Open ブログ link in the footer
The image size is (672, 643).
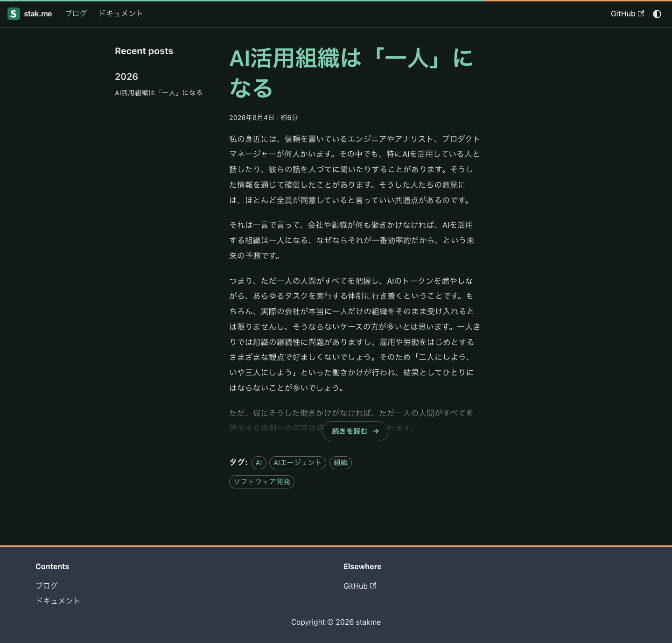[47, 586]
